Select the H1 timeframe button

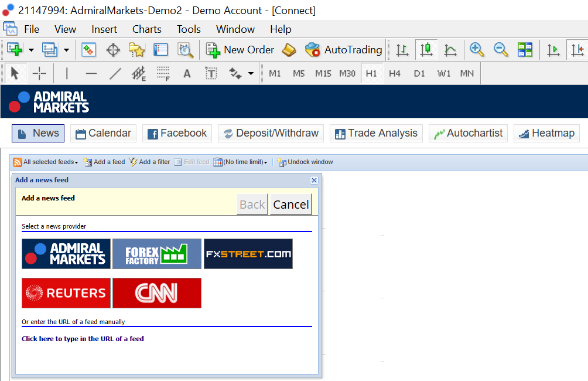(372, 74)
